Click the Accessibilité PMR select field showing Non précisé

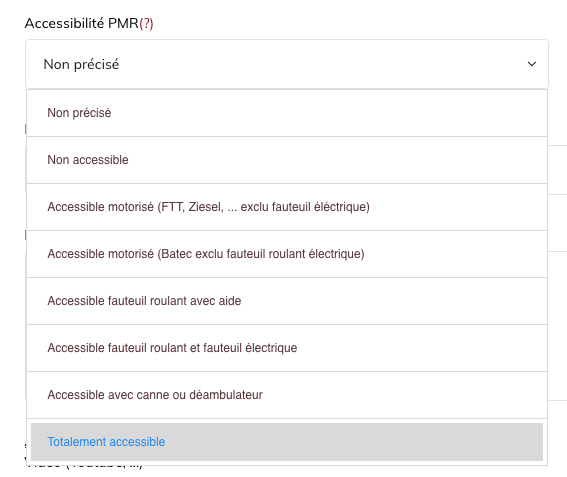point(287,64)
